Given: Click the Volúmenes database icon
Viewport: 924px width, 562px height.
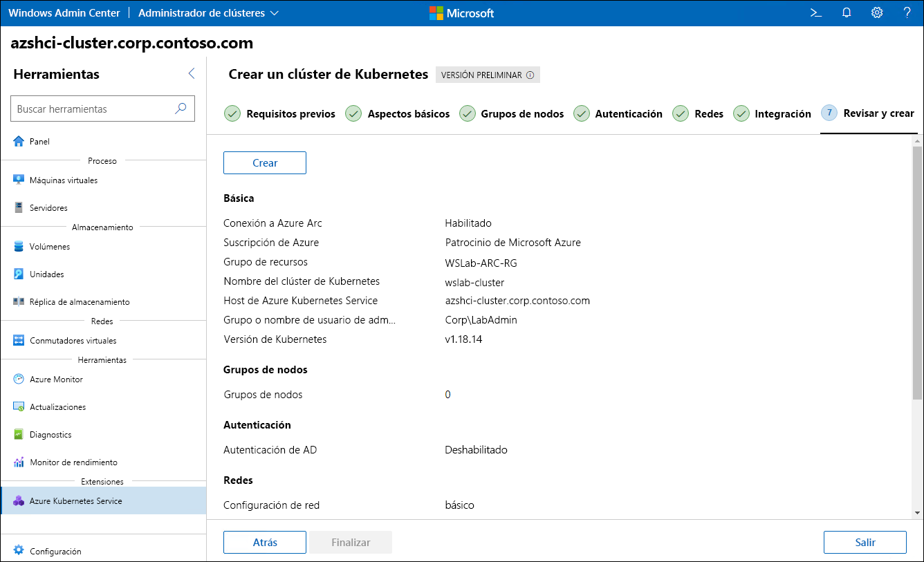Looking at the screenshot, I should (x=19, y=247).
